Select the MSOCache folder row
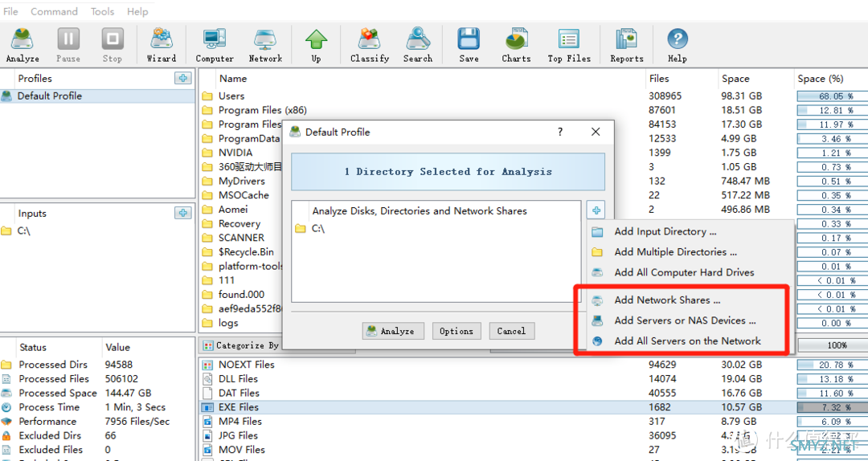868x461 pixels. click(241, 195)
